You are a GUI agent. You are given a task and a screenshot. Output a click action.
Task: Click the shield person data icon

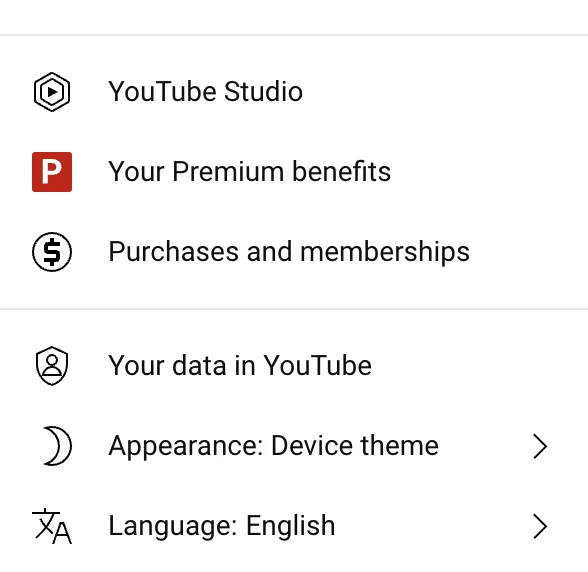pyautogui.click(x=52, y=366)
